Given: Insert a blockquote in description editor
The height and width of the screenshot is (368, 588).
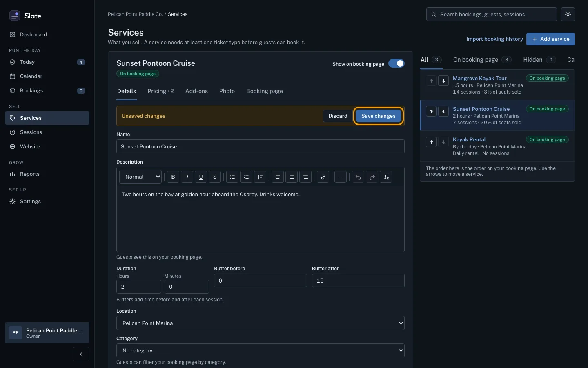Looking at the screenshot, I should [x=260, y=177].
